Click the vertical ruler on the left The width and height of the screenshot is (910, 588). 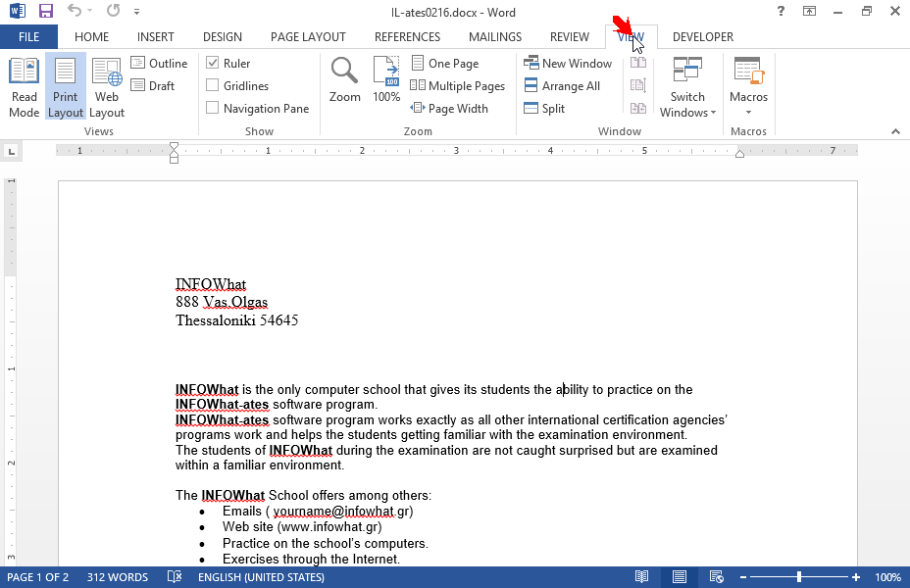point(11,371)
